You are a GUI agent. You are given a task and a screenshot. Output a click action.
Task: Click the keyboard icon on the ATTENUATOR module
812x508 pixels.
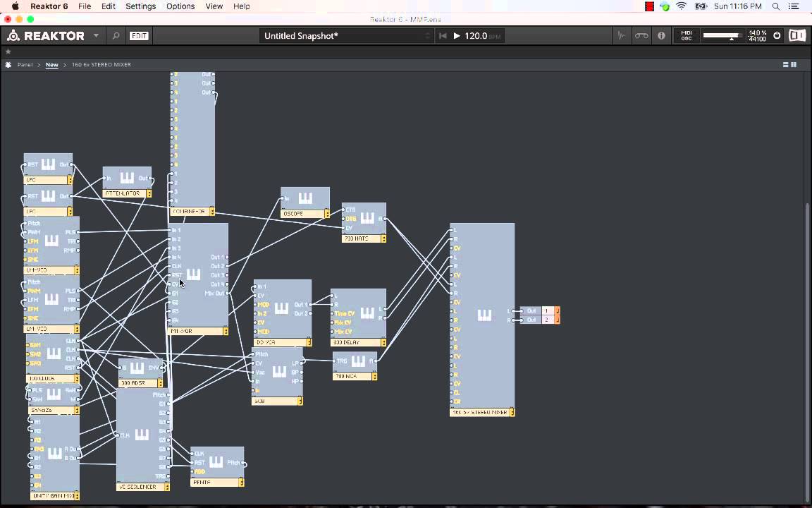[x=127, y=178]
